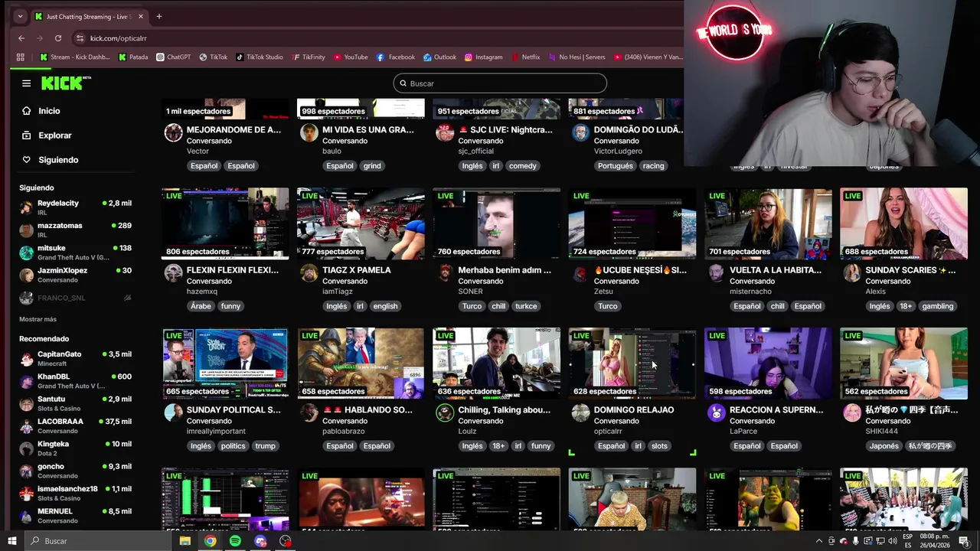Open site information icon in address bar
This screenshot has height=551, width=980.
pyautogui.click(x=80, y=38)
